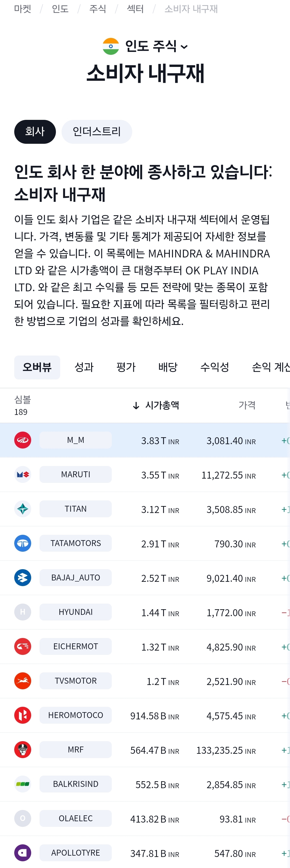Click MARUTI price 11,272.55 INR
Image resolution: width=290 pixels, height=868 pixels.
228,475
